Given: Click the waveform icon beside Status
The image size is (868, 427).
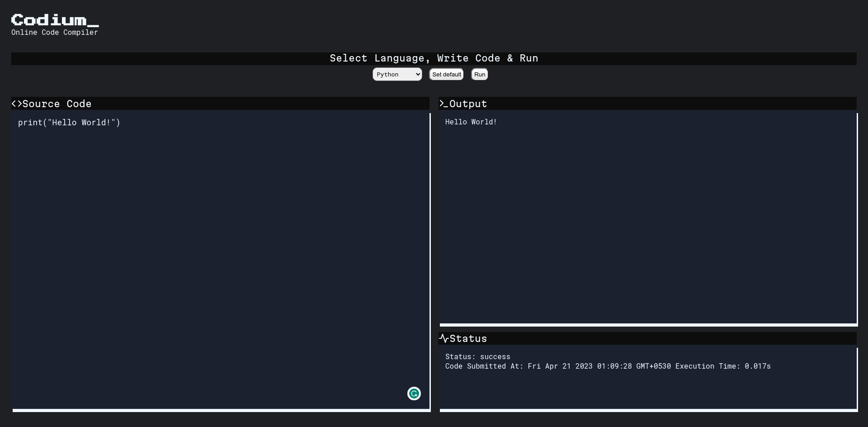Looking at the screenshot, I should (x=444, y=338).
